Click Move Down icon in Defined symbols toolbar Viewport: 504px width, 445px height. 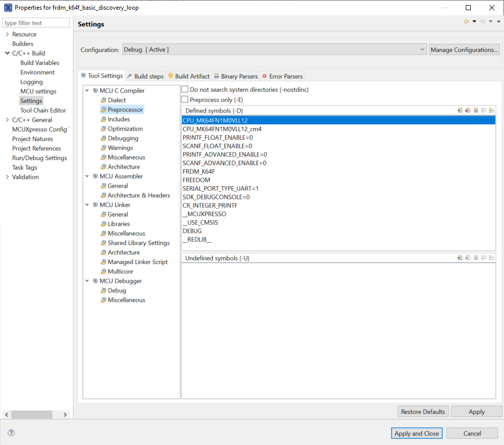[x=491, y=110]
